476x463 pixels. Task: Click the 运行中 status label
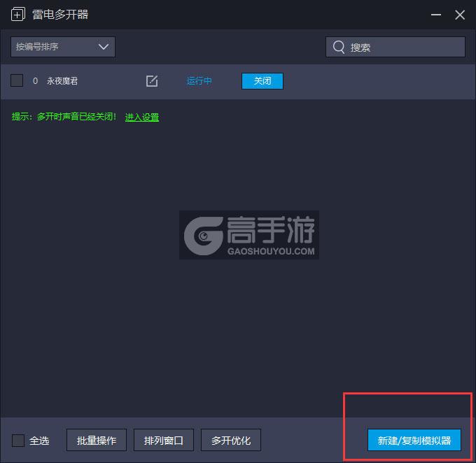point(199,81)
